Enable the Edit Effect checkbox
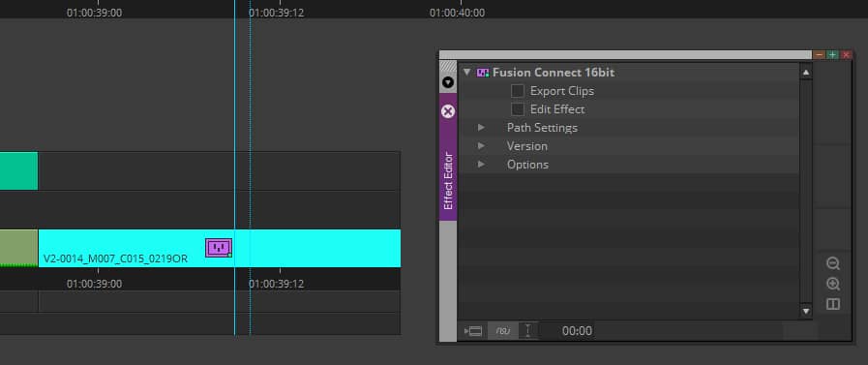868x365 pixels. [518, 109]
